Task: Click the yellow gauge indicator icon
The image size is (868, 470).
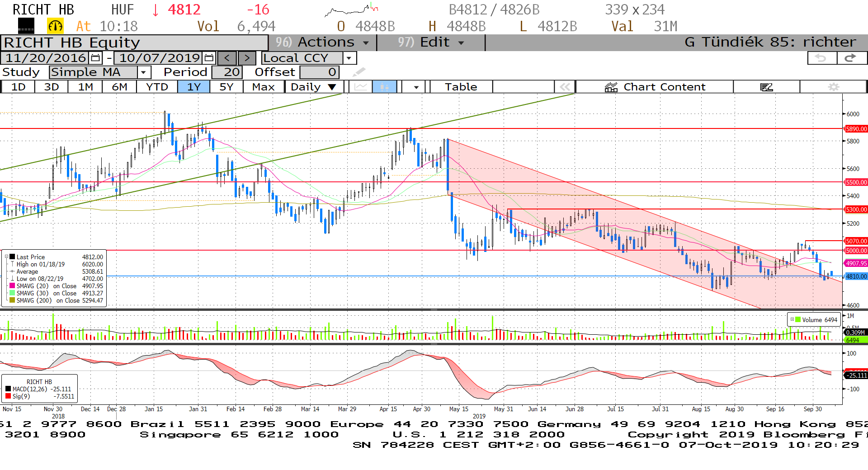Action: point(55,26)
